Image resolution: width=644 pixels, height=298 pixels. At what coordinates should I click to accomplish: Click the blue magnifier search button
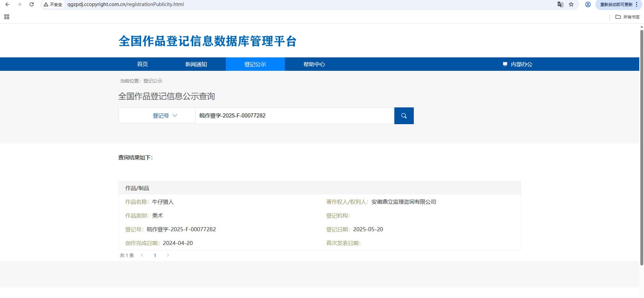(x=404, y=116)
